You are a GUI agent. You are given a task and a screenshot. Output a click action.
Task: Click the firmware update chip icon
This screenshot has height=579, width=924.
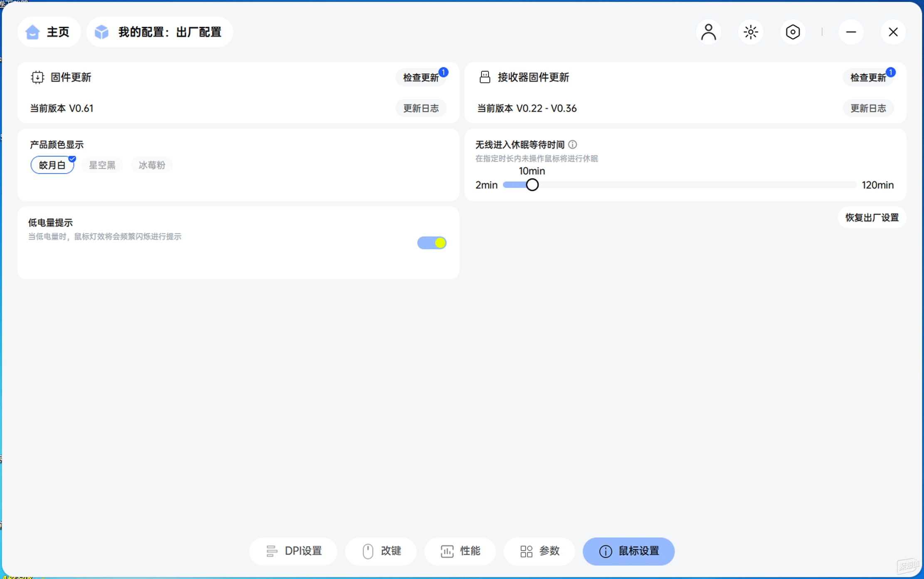point(37,77)
